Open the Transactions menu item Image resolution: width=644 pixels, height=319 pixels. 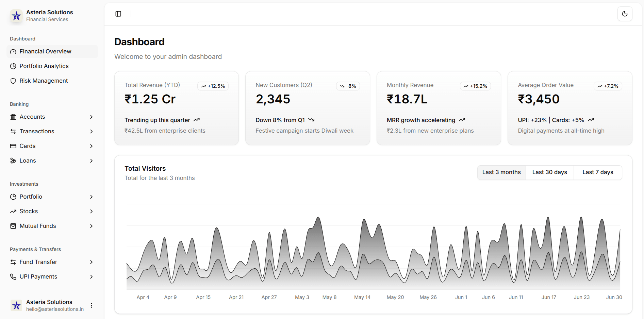tap(52, 132)
